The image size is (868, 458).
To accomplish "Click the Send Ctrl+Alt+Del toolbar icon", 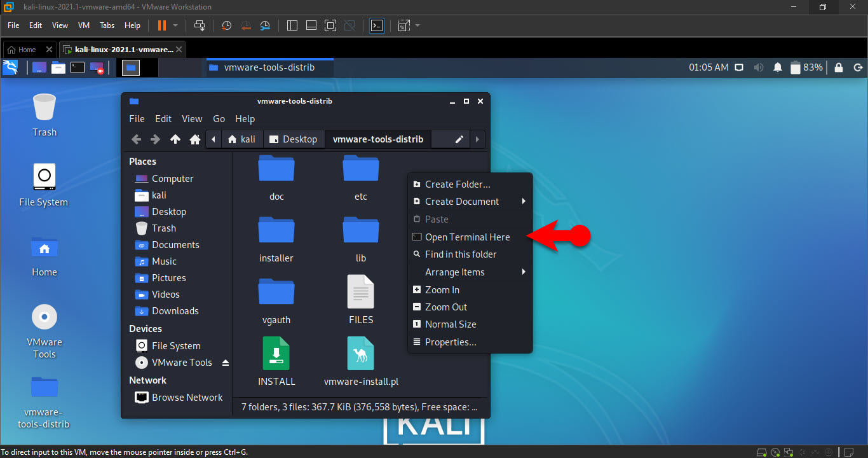I will pos(200,25).
